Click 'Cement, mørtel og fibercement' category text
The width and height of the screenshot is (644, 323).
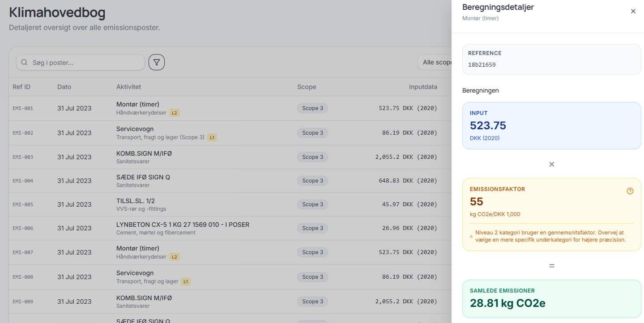point(156,233)
